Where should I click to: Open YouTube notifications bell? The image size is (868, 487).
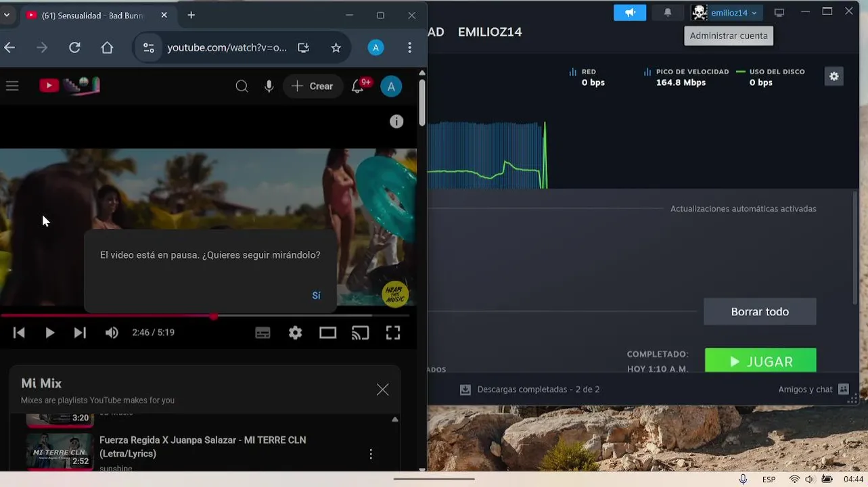coord(358,86)
